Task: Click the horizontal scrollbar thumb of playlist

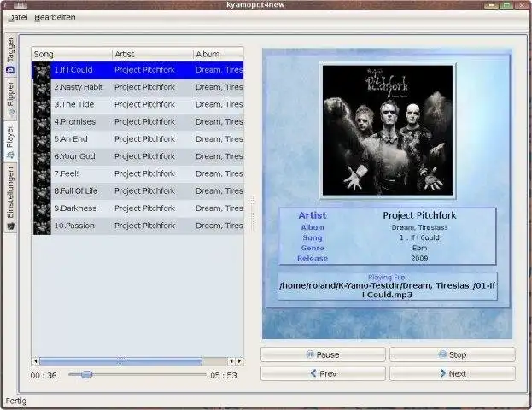Action: click(120, 361)
